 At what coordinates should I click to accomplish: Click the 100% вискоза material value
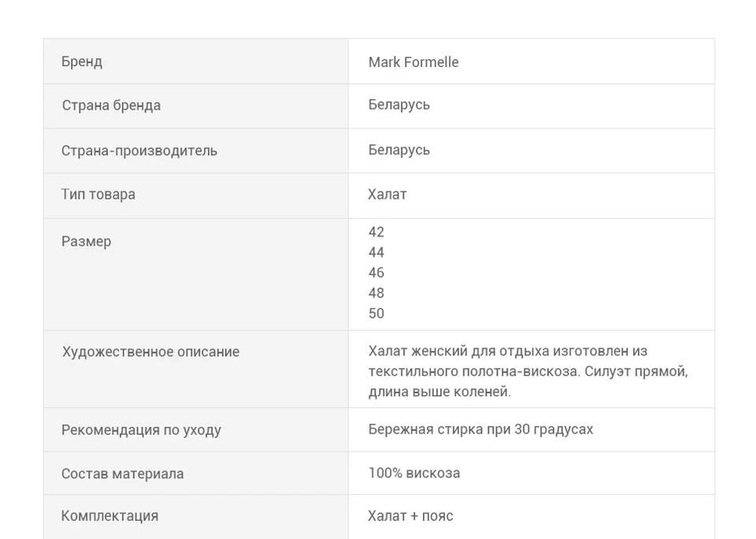pyautogui.click(x=414, y=473)
